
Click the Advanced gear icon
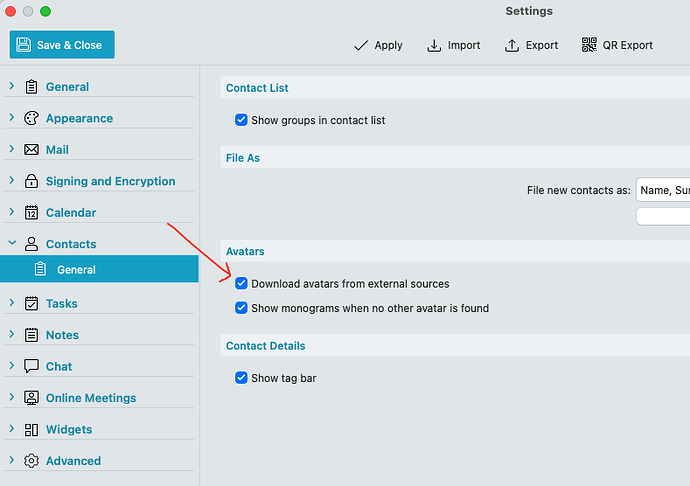click(x=31, y=461)
